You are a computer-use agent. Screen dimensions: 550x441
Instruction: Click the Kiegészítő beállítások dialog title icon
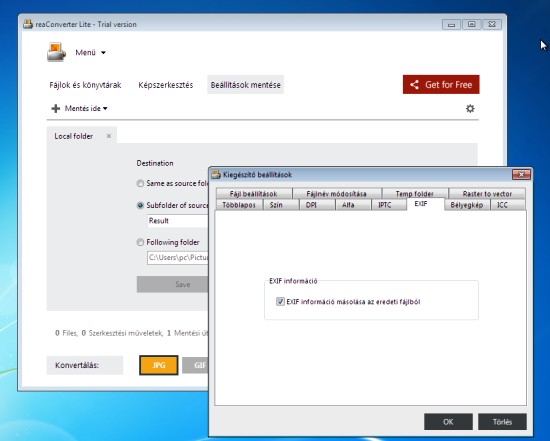click(216, 174)
